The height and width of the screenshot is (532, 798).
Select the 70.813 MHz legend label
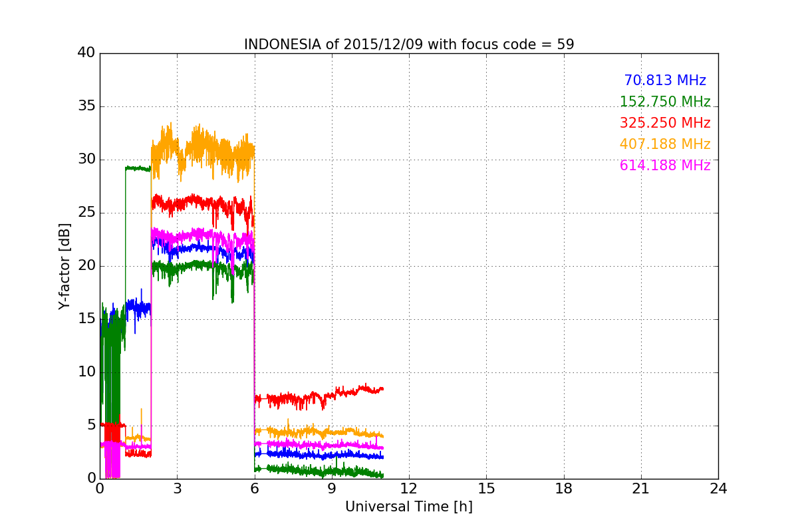(665, 80)
